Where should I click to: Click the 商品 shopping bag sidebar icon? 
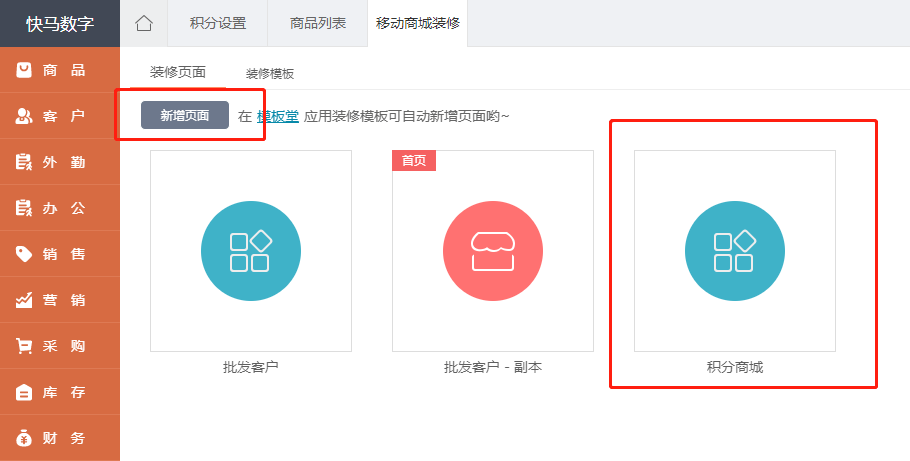click(x=24, y=70)
